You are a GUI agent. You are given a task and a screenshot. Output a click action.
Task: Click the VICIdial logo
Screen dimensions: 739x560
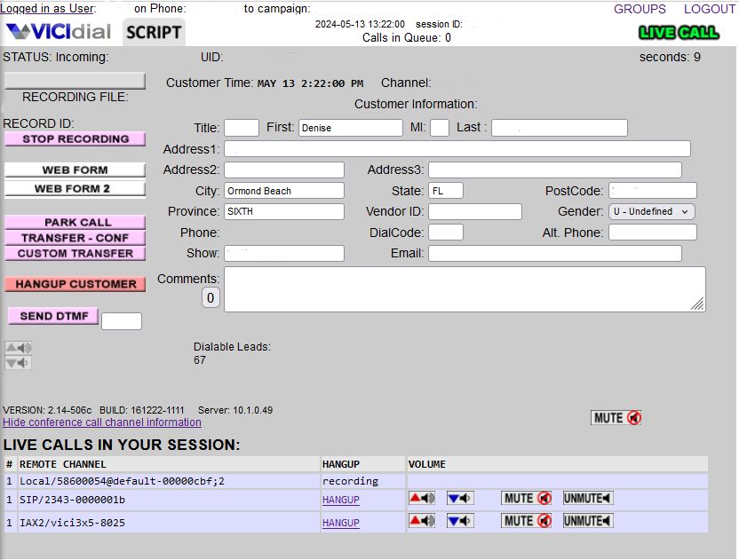(x=60, y=33)
